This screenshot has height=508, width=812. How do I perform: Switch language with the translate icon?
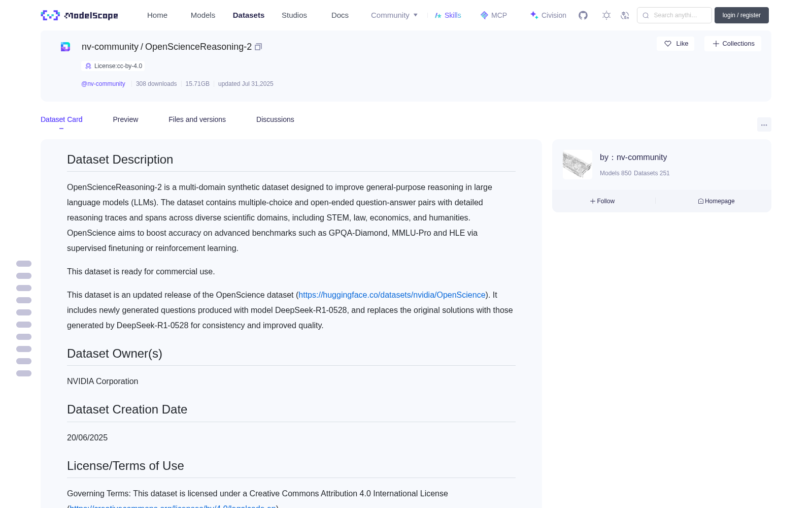pyautogui.click(x=625, y=15)
